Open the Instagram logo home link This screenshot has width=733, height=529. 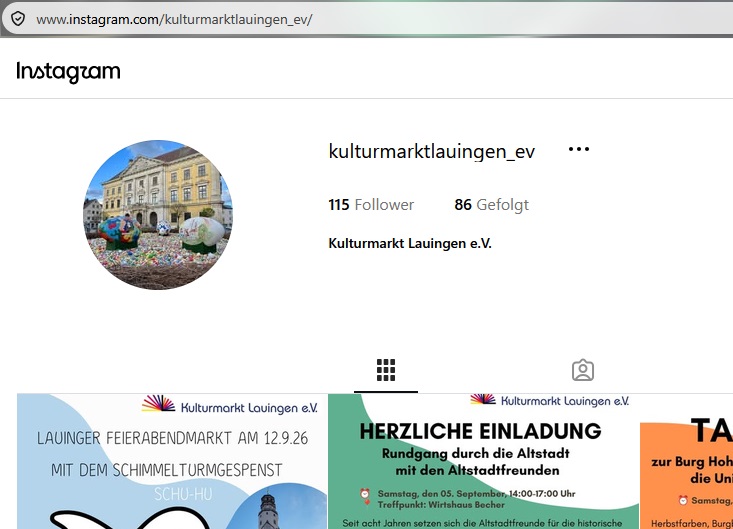point(68,72)
